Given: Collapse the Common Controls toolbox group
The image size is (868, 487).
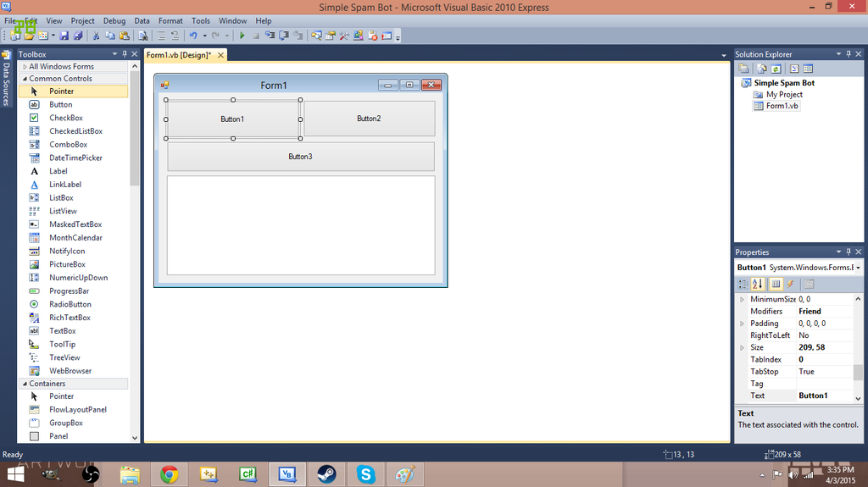Looking at the screenshot, I should tap(25, 79).
